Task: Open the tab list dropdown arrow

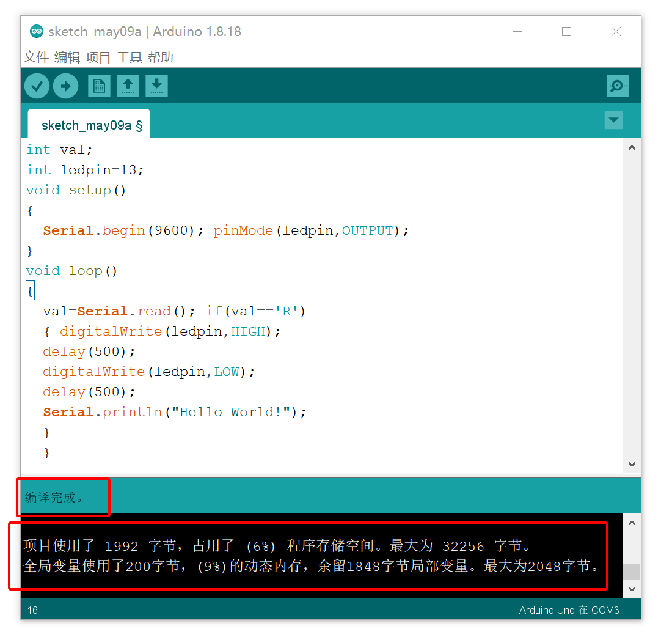Action: coord(613,120)
